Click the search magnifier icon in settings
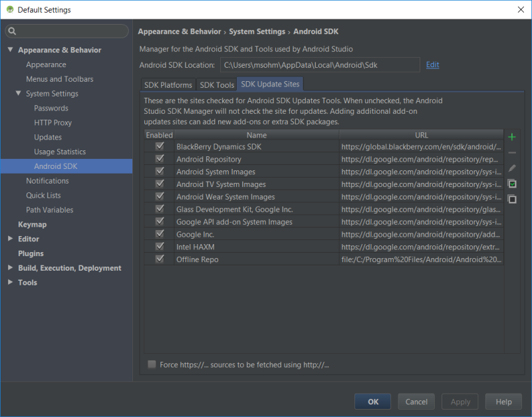The height and width of the screenshot is (417, 532). 12,31
